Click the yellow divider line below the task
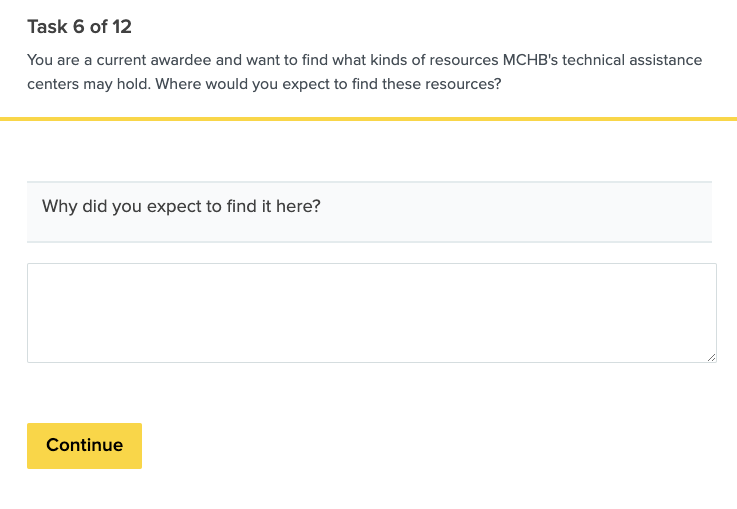Image resolution: width=737 pixels, height=509 pixels. pos(368,119)
